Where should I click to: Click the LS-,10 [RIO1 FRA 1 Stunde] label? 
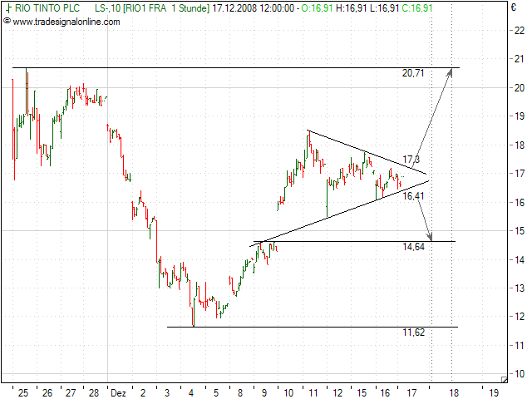[x=152, y=7]
